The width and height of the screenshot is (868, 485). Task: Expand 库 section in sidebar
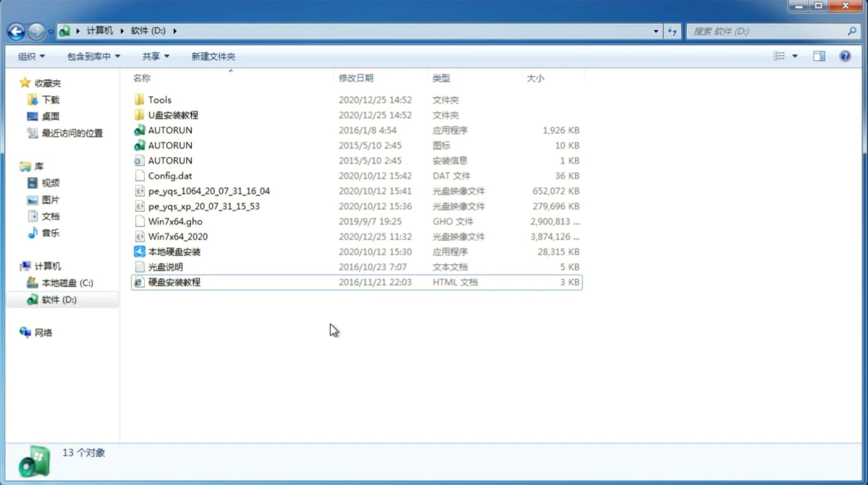point(18,166)
